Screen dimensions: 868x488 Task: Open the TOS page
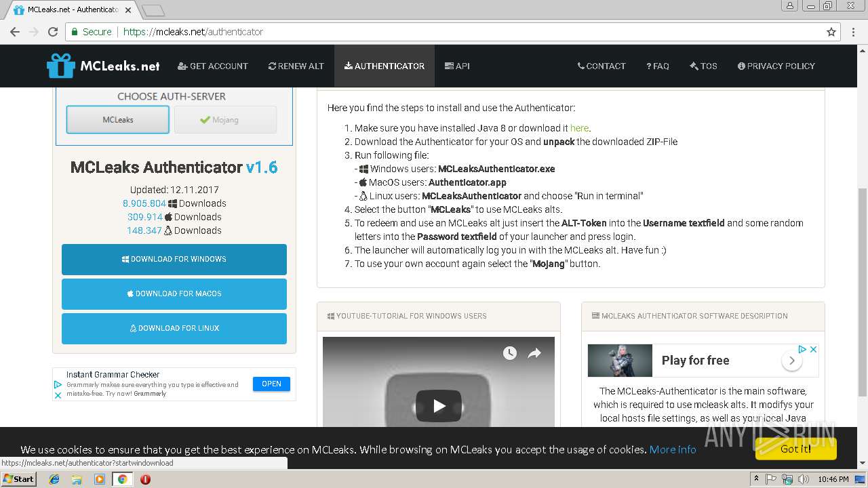(x=703, y=66)
